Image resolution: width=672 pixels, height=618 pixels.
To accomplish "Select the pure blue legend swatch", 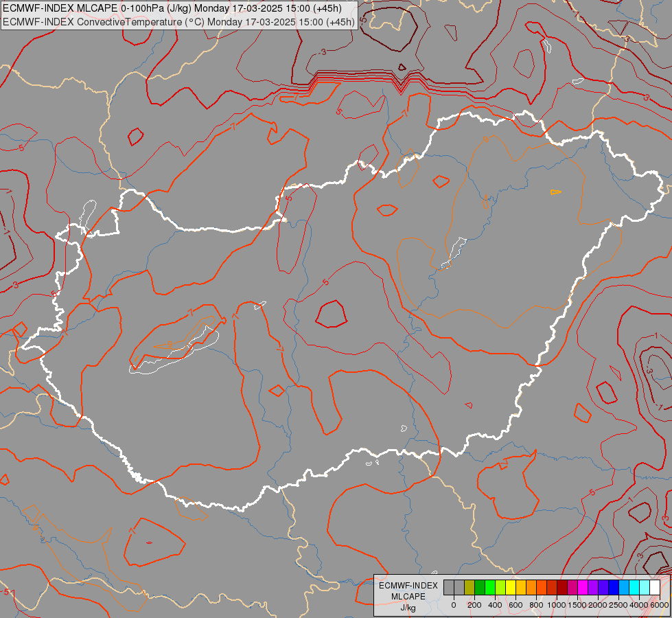I will [x=614, y=588].
